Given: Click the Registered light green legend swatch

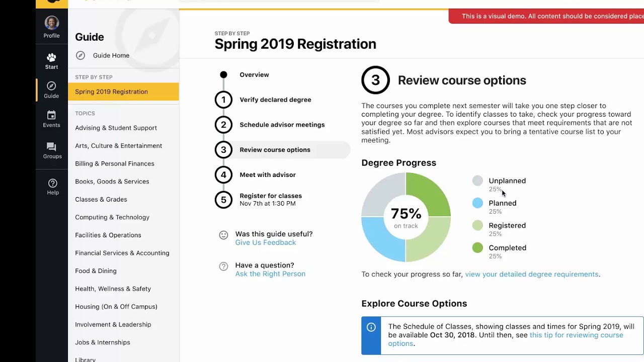Looking at the screenshot, I should [477, 225].
